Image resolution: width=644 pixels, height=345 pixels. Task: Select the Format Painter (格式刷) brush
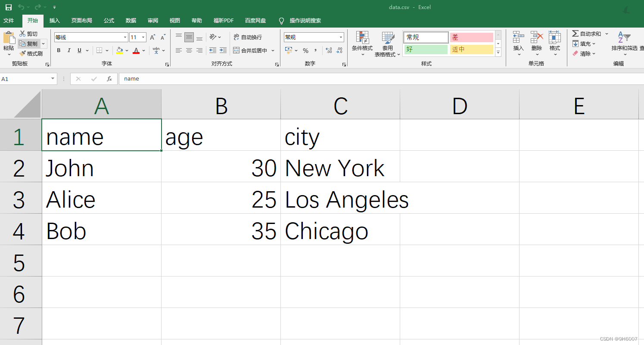coord(22,53)
